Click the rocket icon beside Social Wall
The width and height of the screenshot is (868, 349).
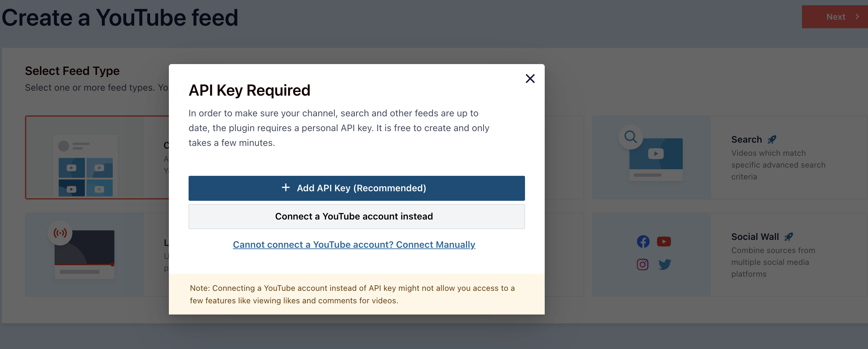788,237
